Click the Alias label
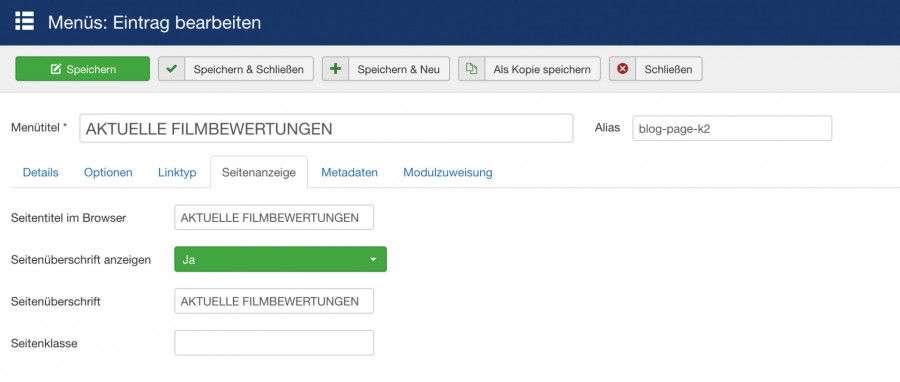This screenshot has width=900, height=382. tap(607, 127)
